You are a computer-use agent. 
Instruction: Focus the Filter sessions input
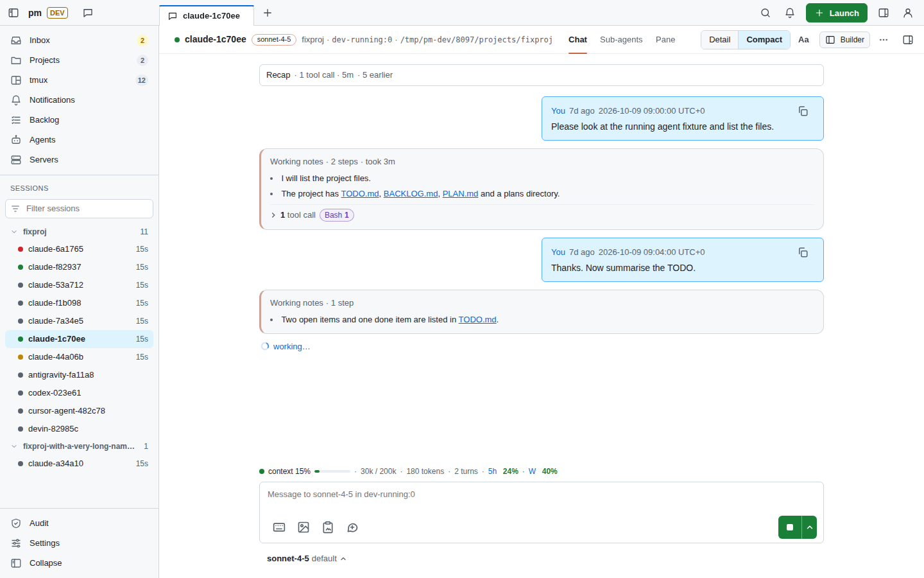79,209
